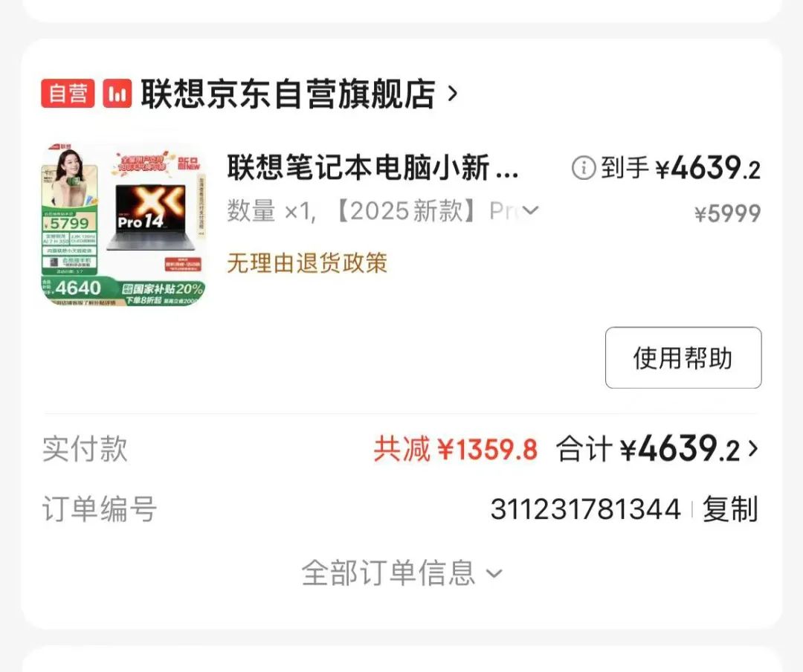Copy order number with 复制
Image resolution: width=803 pixels, height=672 pixels.
coord(730,509)
